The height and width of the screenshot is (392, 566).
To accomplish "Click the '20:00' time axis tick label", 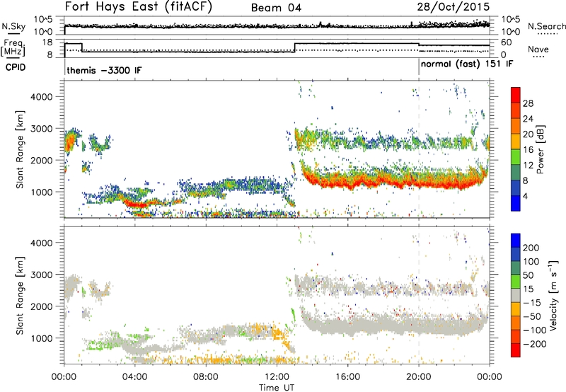I will [x=419, y=377].
